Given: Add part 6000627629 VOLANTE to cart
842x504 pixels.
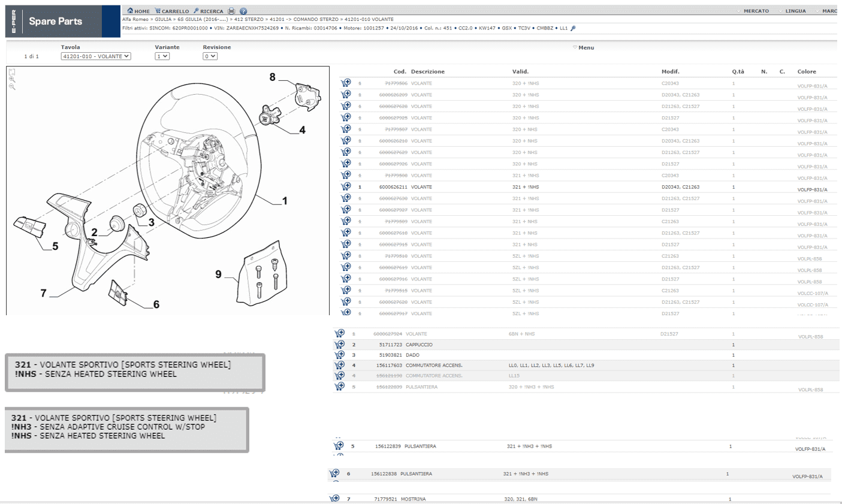Looking at the screenshot, I should click(x=346, y=152).
